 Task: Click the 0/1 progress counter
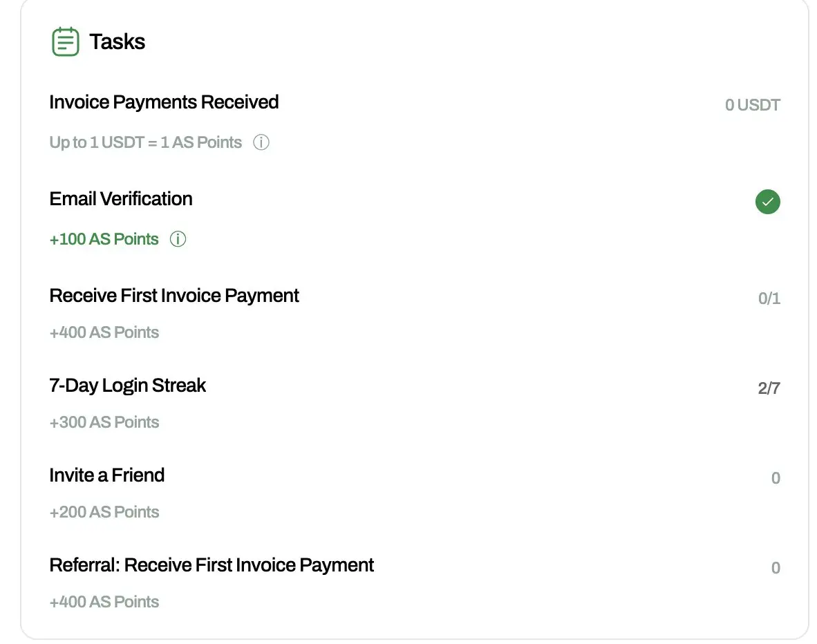[x=769, y=299]
